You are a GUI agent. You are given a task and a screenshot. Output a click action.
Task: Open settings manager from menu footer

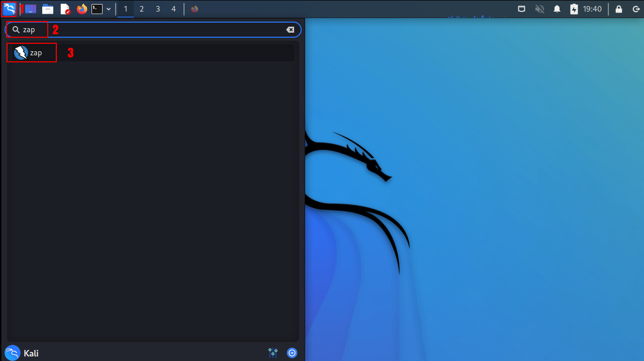(273, 353)
